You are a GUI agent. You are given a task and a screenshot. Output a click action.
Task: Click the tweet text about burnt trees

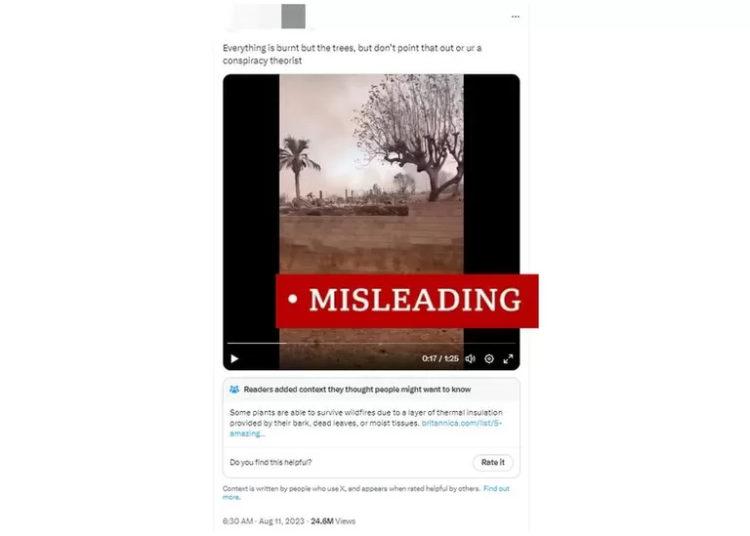352,54
